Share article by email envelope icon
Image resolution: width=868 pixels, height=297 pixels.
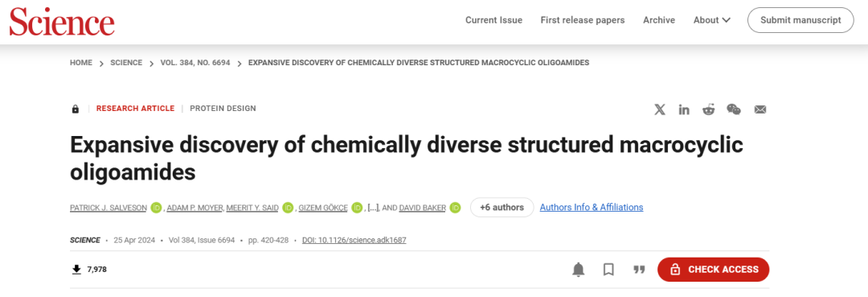760,109
